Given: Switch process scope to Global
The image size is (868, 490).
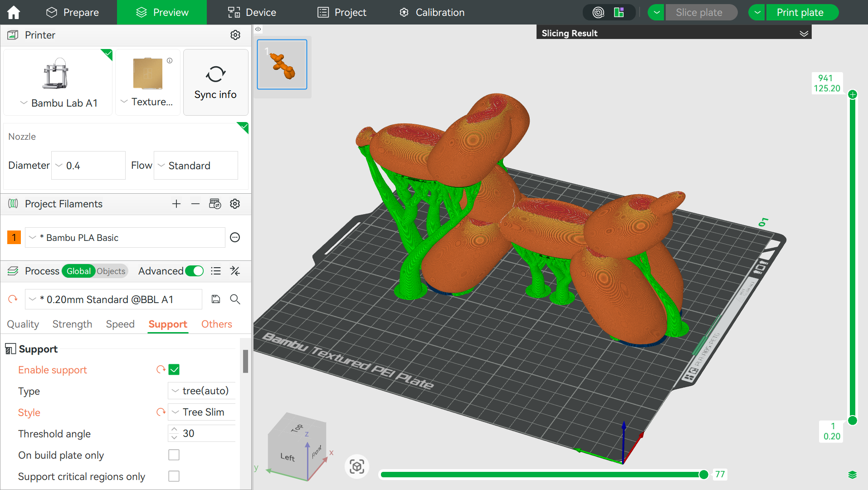Looking at the screenshot, I should tap(78, 271).
